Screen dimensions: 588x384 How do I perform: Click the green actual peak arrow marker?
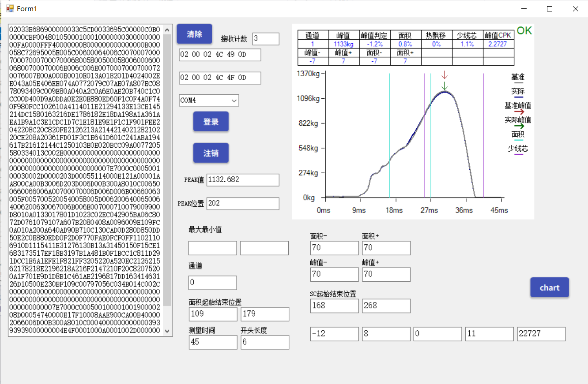[x=445, y=85]
